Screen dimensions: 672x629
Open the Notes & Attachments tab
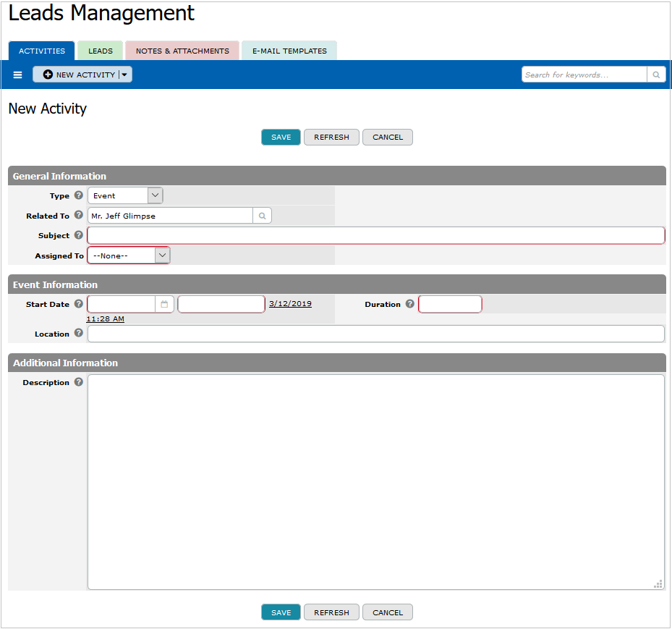tap(182, 51)
